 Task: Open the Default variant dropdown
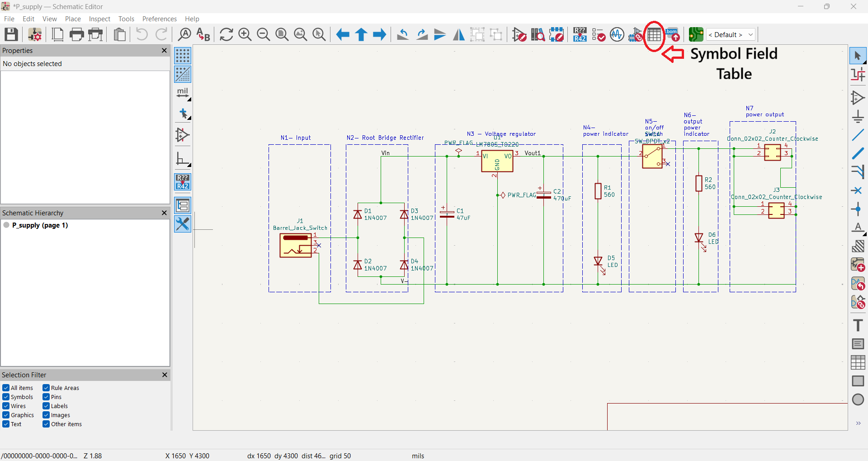pyautogui.click(x=731, y=34)
